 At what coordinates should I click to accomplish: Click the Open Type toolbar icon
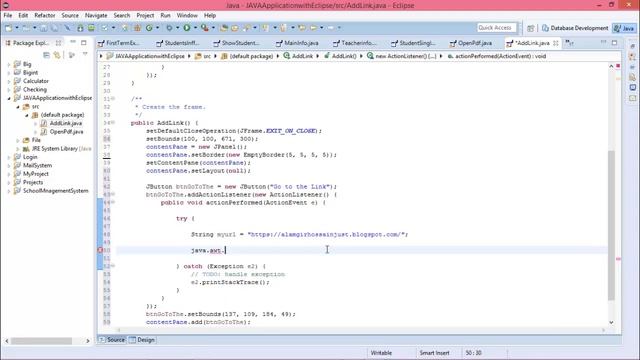coord(224,28)
